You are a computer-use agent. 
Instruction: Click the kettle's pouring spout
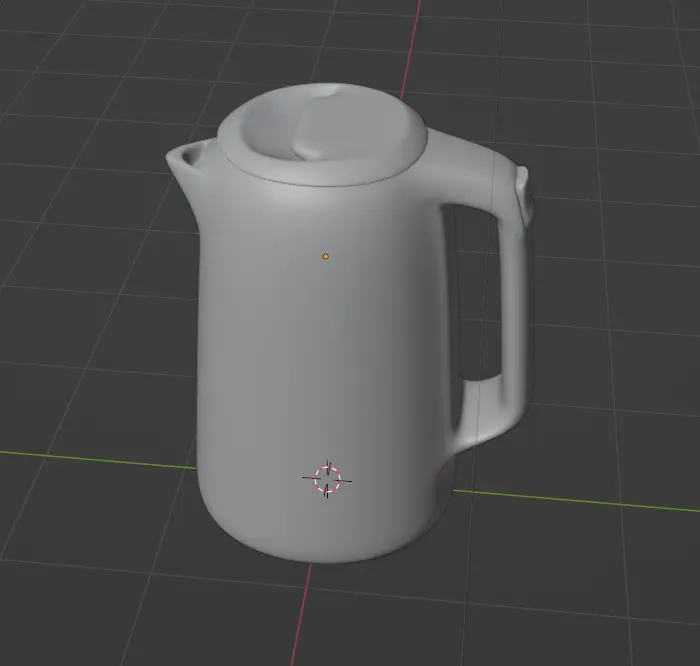(x=184, y=158)
